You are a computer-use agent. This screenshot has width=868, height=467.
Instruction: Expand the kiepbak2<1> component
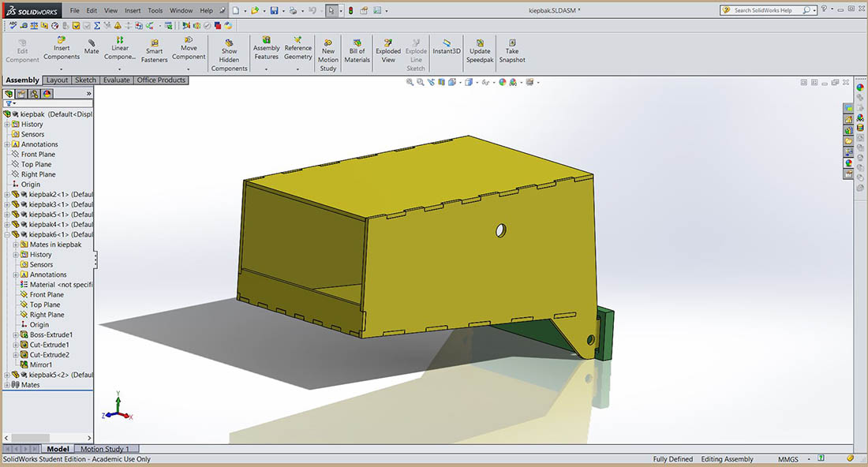[7, 194]
